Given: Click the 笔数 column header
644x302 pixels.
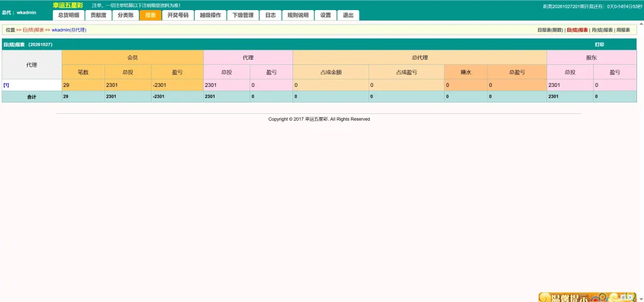Looking at the screenshot, I should tap(84, 72).
